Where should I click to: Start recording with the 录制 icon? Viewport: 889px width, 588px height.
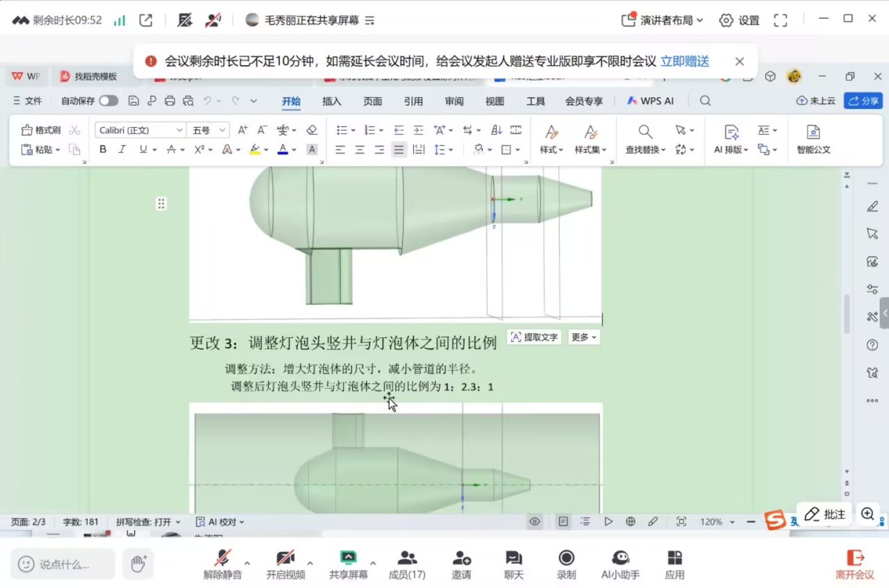pos(566,564)
